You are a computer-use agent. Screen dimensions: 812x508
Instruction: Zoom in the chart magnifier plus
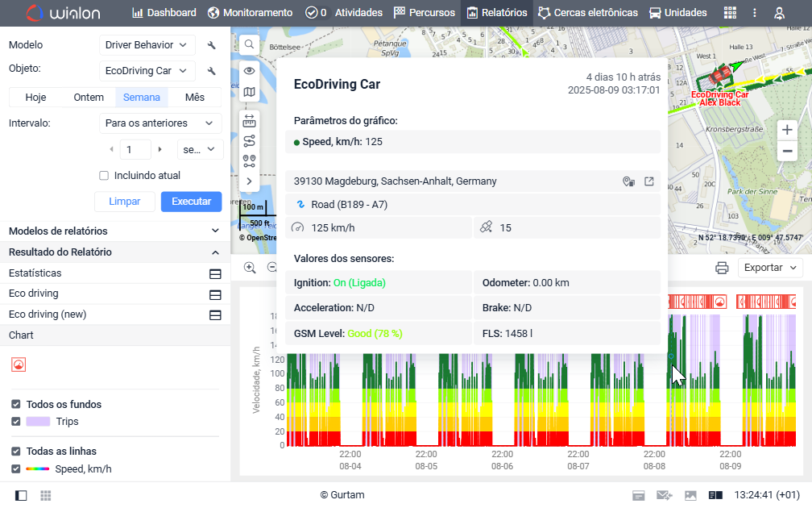[x=250, y=268]
